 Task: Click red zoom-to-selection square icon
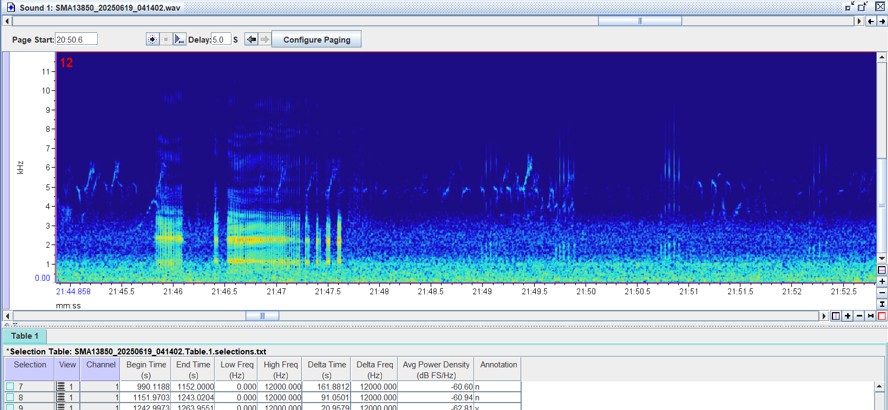[882, 316]
